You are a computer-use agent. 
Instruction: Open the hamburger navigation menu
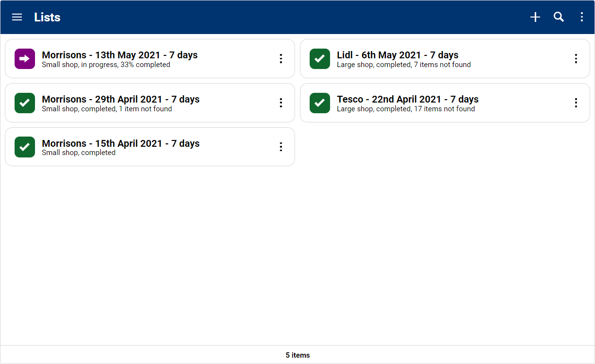point(17,17)
